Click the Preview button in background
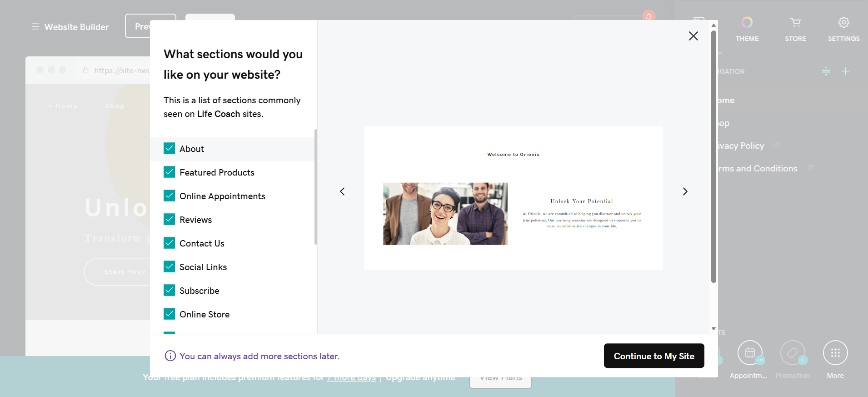Image resolution: width=868 pixels, height=397 pixels. [x=138, y=26]
